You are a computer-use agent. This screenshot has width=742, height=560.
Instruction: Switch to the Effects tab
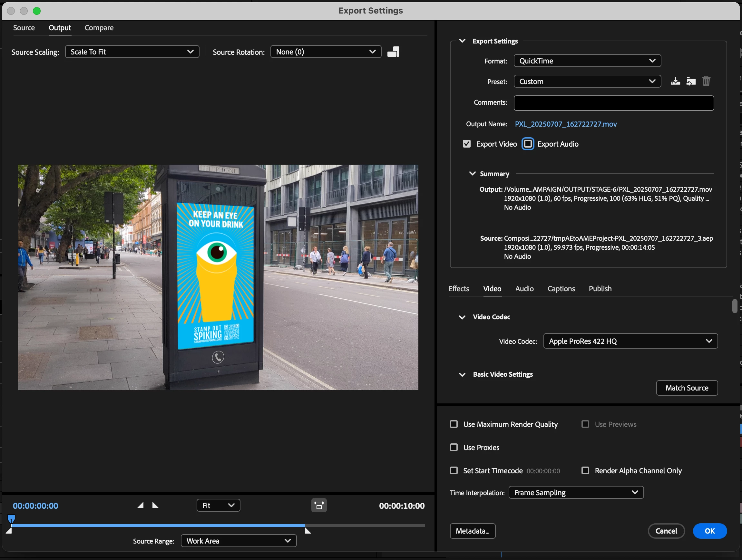pyautogui.click(x=459, y=289)
